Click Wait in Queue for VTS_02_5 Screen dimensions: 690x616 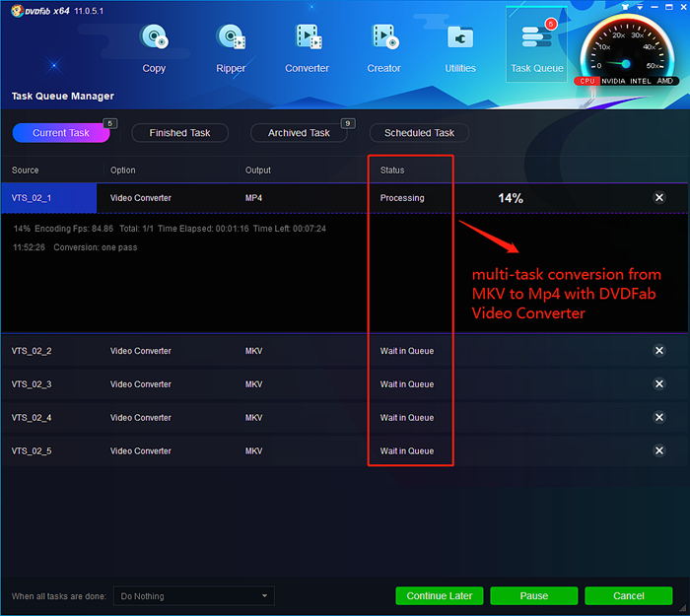[x=407, y=451]
